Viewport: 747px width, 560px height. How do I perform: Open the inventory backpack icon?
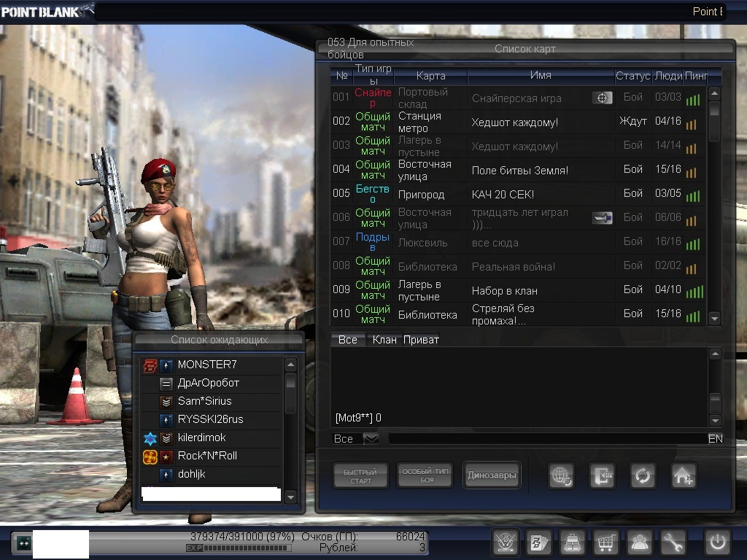[x=572, y=542]
